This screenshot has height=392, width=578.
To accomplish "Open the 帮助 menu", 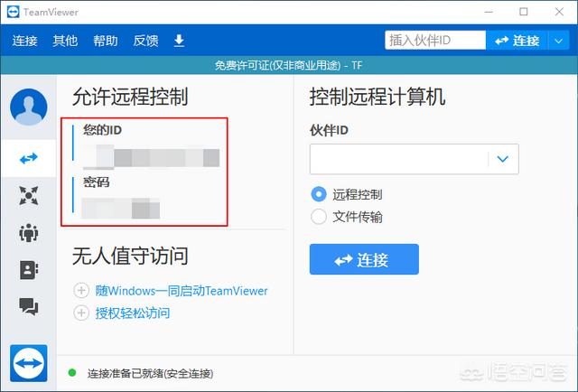I will [106, 41].
